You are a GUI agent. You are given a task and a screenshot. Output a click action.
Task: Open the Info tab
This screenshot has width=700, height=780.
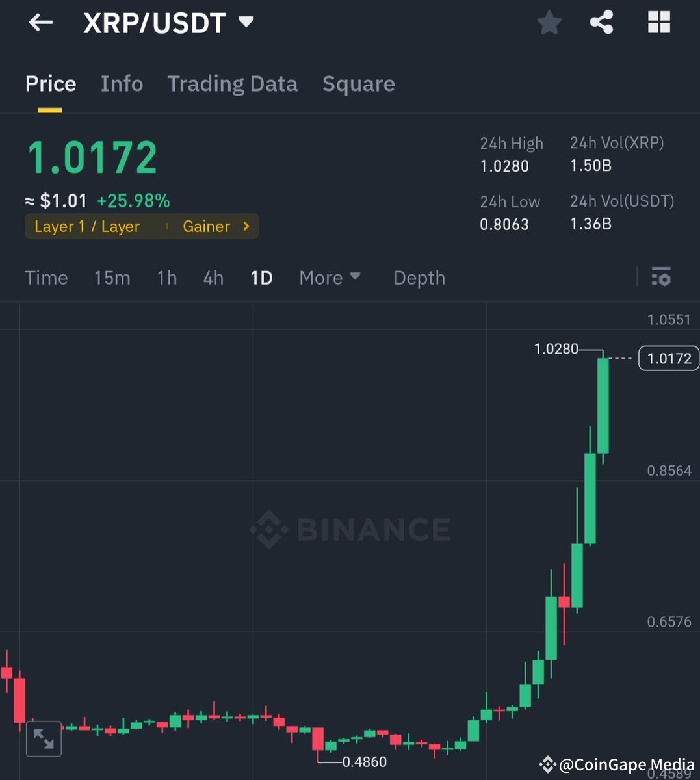click(122, 83)
